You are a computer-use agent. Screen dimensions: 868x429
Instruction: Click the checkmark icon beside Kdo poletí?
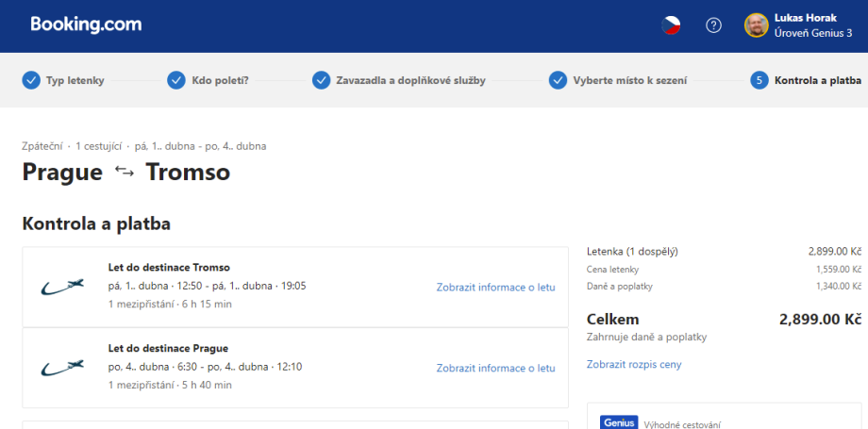click(176, 80)
